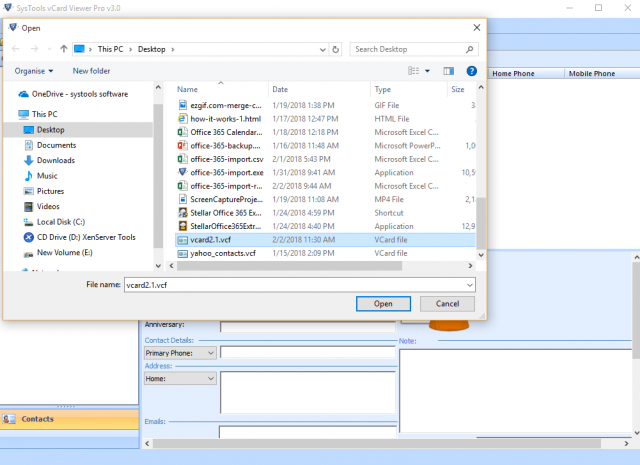The width and height of the screenshot is (640, 465).
Task: Click the Back arrow in Open dialog
Action: 16,49
